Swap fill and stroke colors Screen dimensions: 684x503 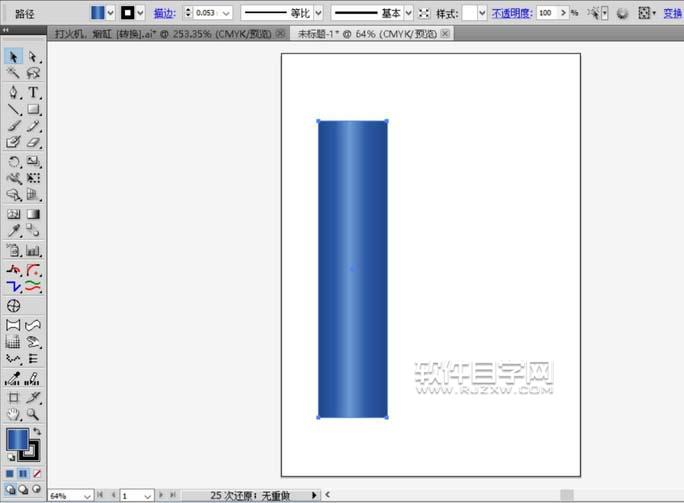pos(37,431)
